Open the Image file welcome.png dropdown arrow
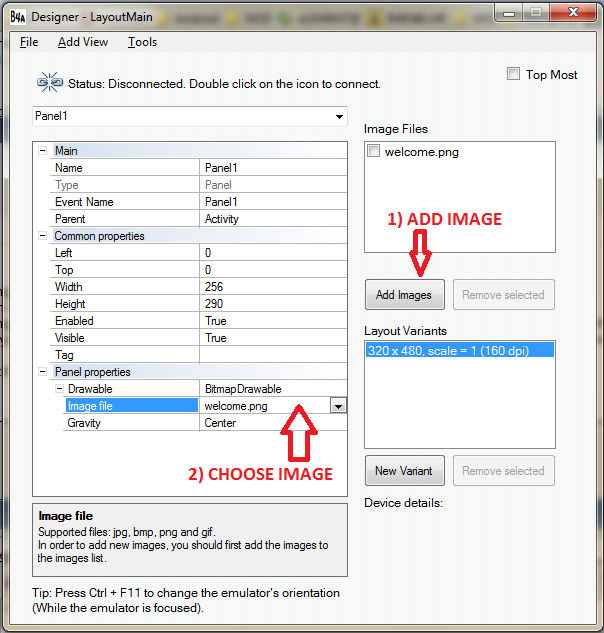The width and height of the screenshot is (604, 633). (x=338, y=406)
